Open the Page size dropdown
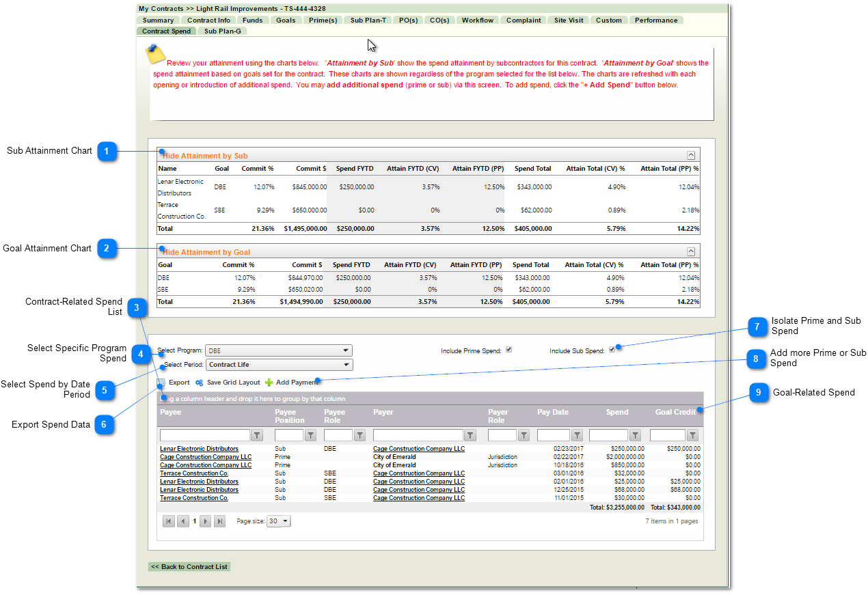This screenshot has height=595, width=868. coord(278,521)
